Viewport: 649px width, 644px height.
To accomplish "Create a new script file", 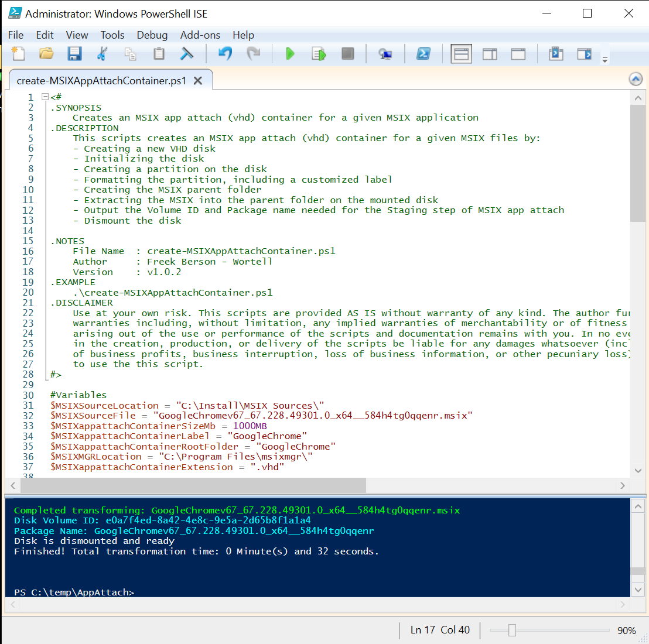I will click(19, 54).
